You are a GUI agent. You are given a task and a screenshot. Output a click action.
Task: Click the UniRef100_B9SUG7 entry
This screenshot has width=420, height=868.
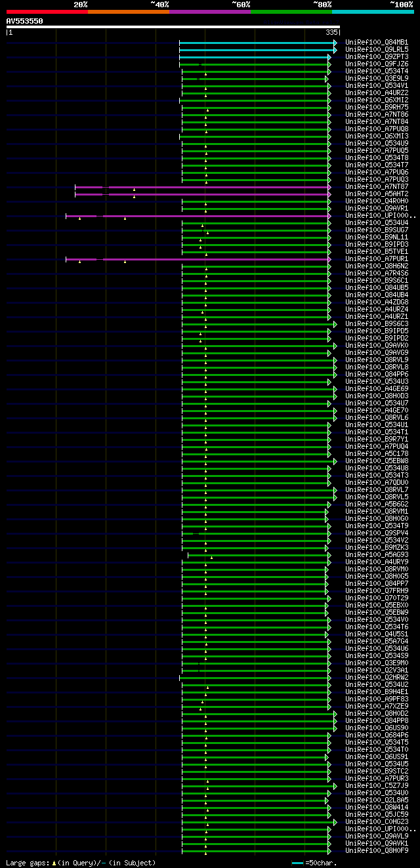pos(377,230)
